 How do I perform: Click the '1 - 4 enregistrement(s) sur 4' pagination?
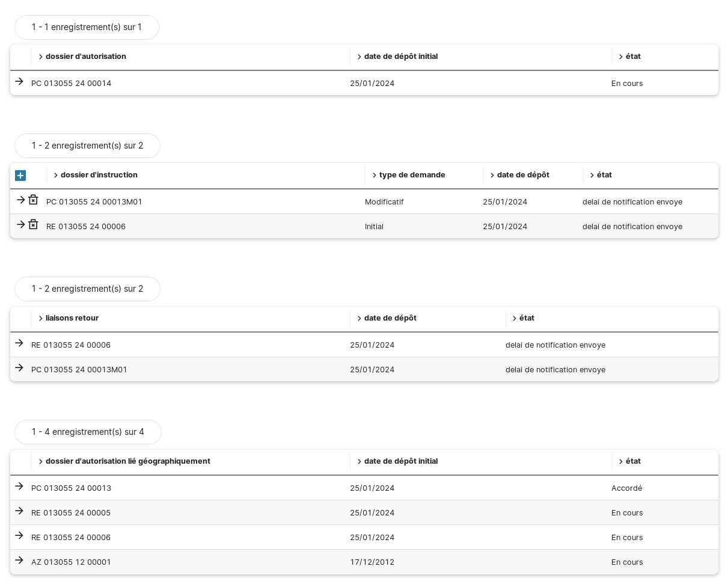coord(88,432)
